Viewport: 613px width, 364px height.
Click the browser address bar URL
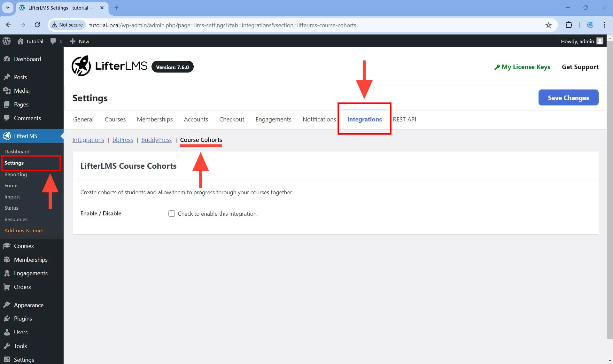pos(222,25)
